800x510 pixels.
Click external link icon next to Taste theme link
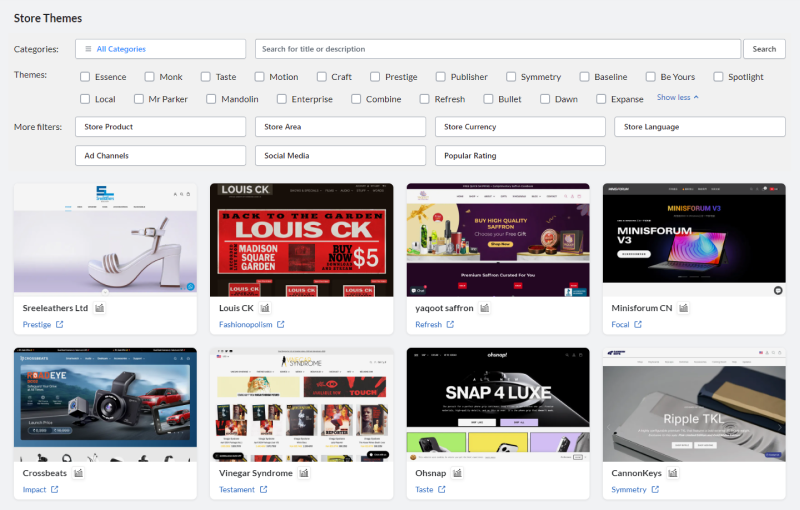pos(442,490)
